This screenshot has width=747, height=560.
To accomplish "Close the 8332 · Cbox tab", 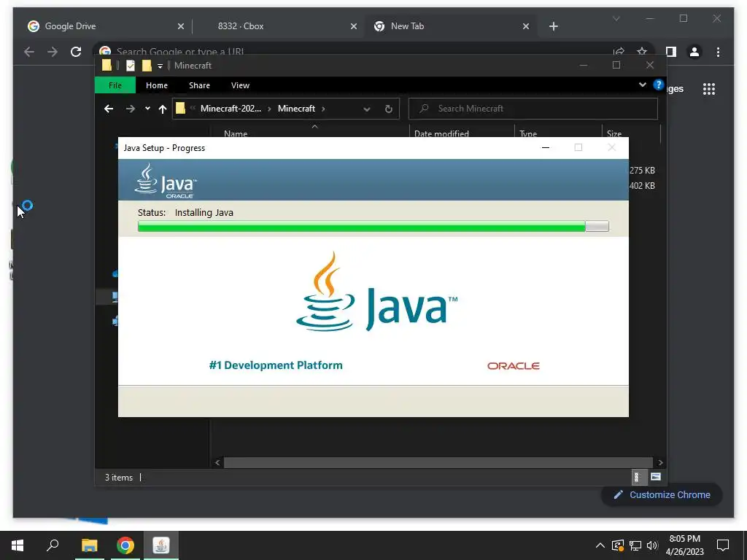I will click(354, 27).
